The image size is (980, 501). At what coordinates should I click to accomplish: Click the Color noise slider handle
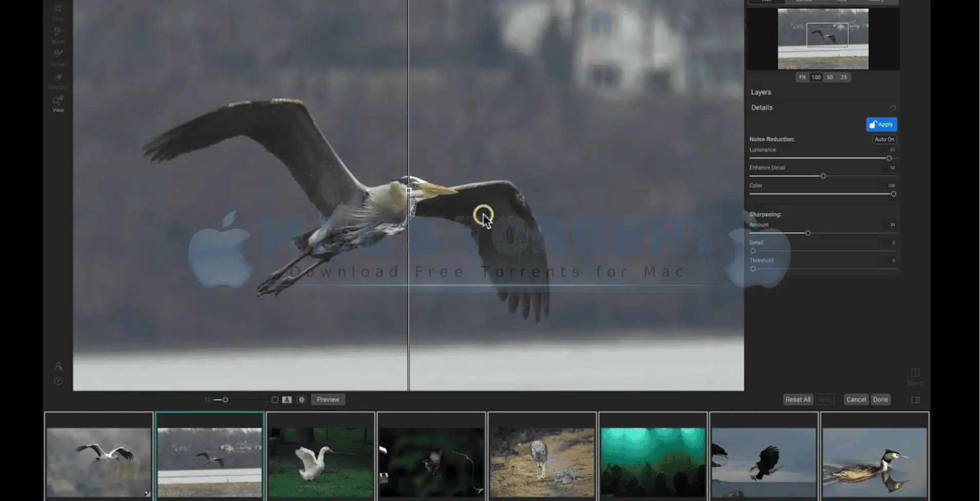[893, 194]
